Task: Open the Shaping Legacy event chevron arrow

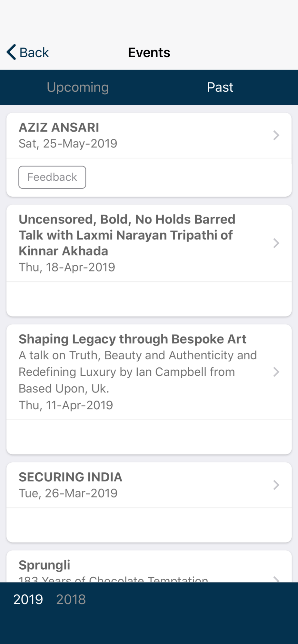Action: (x=276, y=372)
